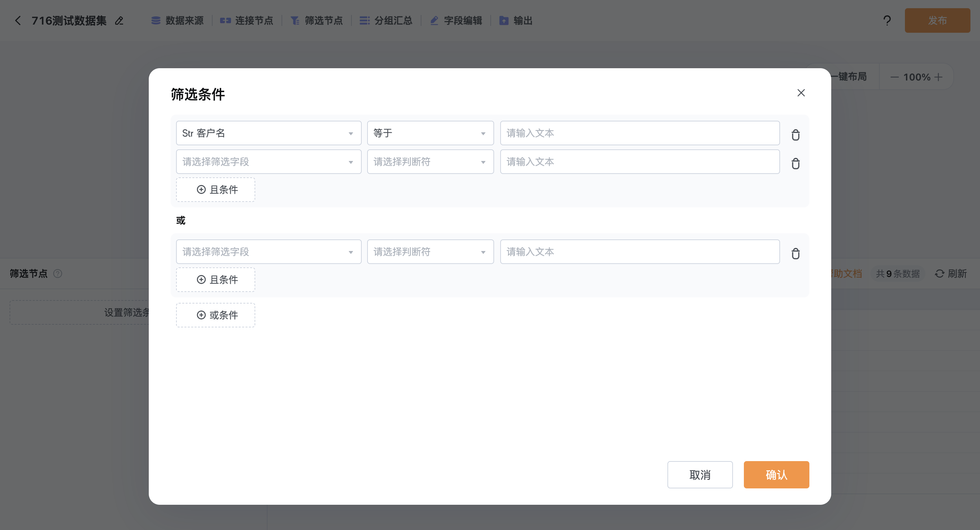Open the 等于 operator dropdown
The image size is (980, 530).
click(430, 133)
